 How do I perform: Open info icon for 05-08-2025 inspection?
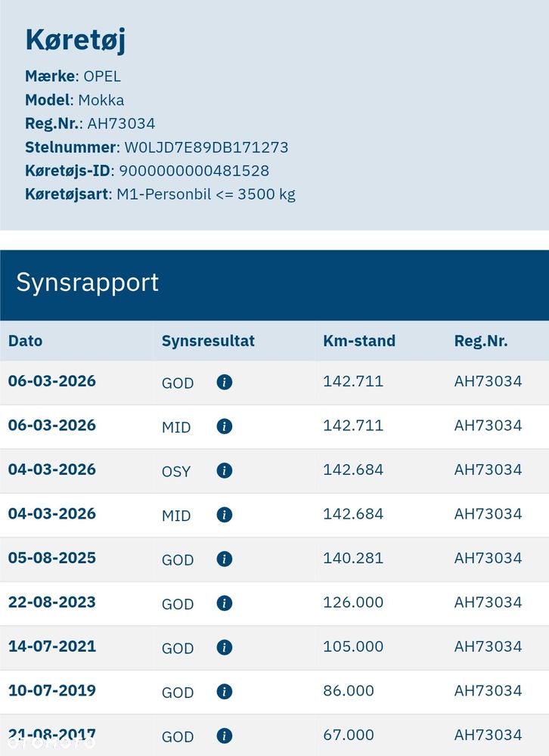point(224,559)
